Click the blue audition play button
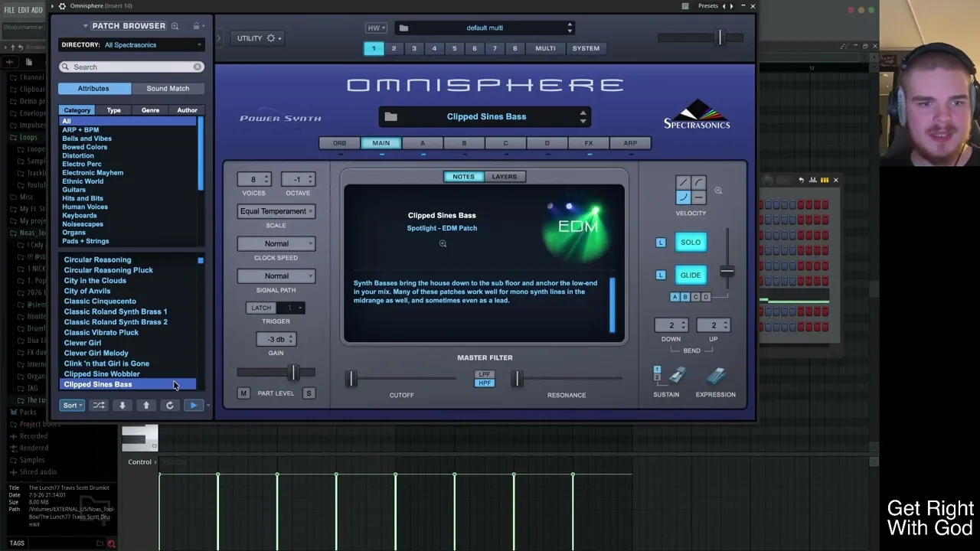The height and width of the screenshot is (551, 980). (x=194, y=406)
